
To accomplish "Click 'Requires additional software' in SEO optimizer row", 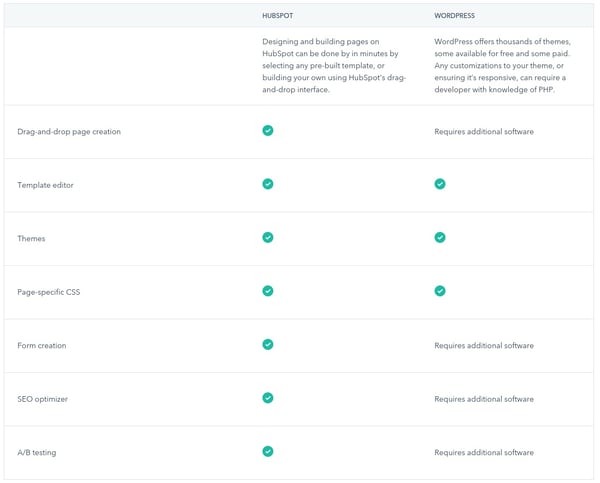I will coord(484,399).
